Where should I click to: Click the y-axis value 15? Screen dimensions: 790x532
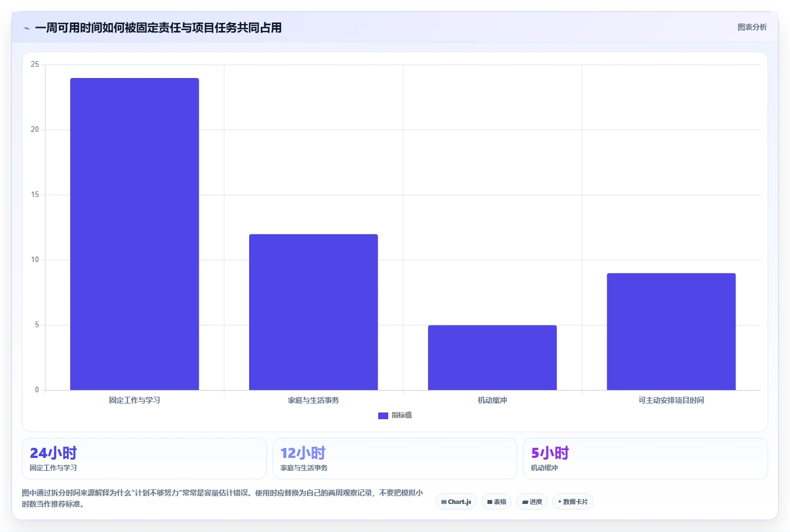[x=35, y=195]
